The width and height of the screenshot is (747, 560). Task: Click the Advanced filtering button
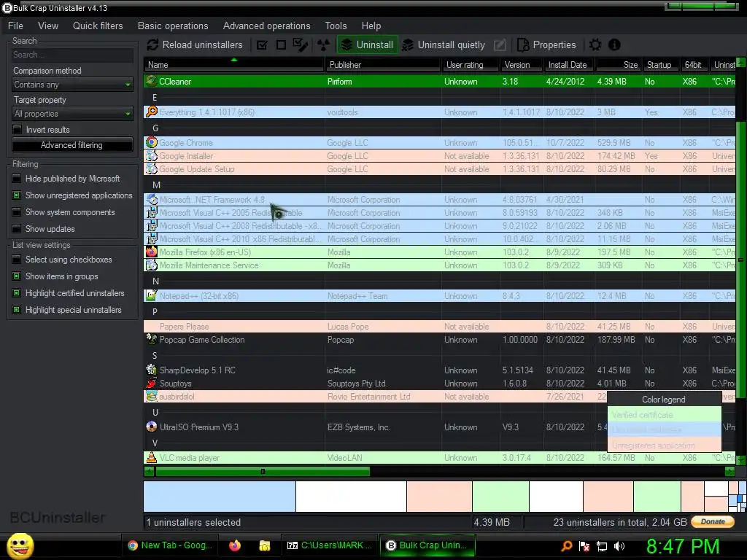click(x=72, y=145)
